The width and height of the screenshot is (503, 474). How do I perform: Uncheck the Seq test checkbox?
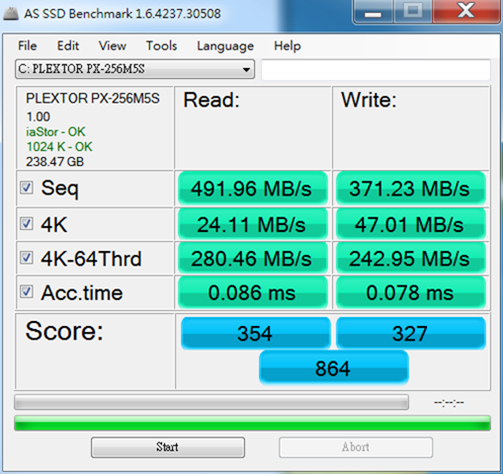[x=26, y=188]
